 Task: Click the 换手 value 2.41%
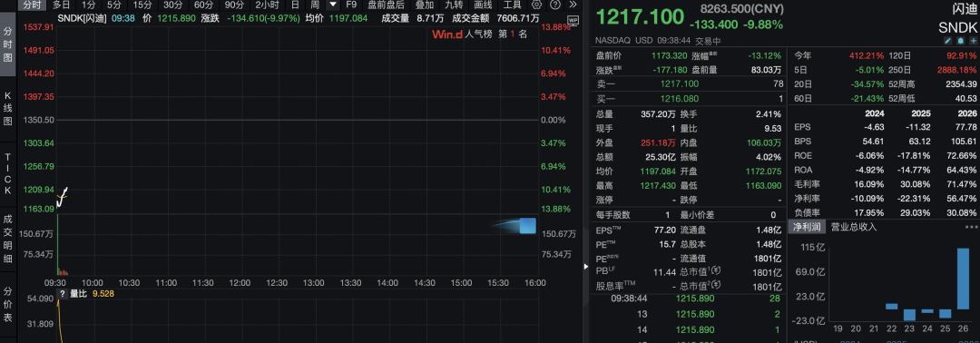(769, 114)
